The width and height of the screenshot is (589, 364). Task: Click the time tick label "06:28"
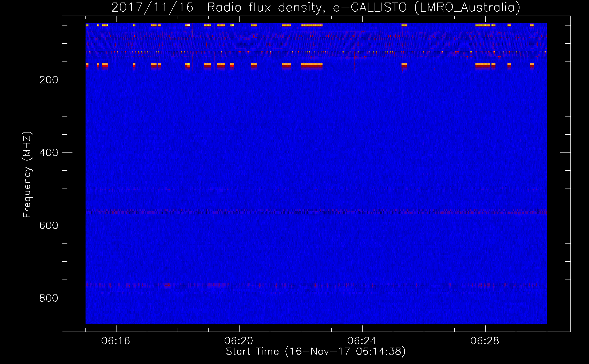tap(485, 341)
